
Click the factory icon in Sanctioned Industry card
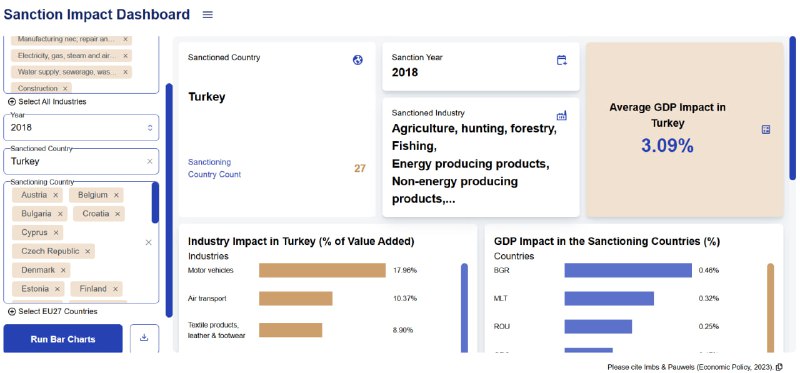point(561,115)
